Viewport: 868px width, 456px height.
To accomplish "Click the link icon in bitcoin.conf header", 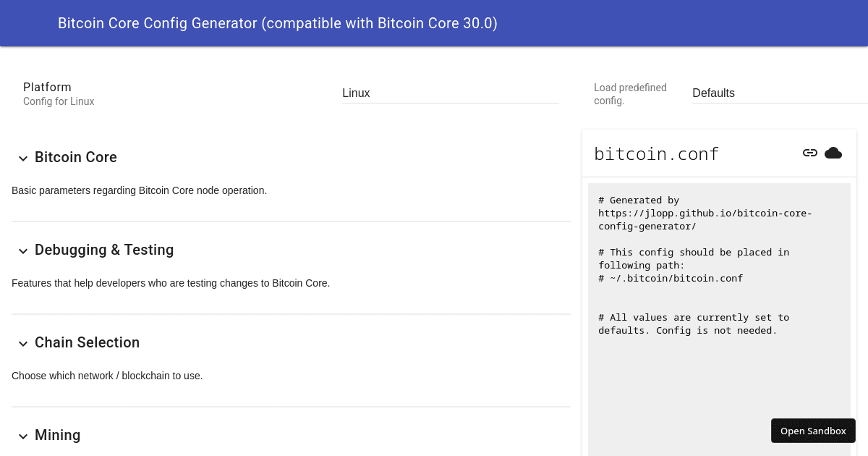I will click(x=810, y=153).
